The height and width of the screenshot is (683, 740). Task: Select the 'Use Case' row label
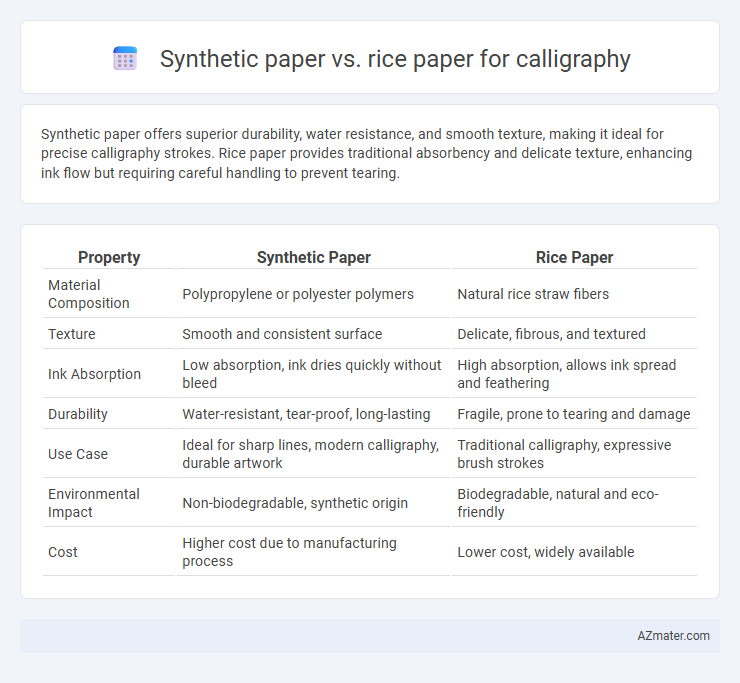(78, 454)
